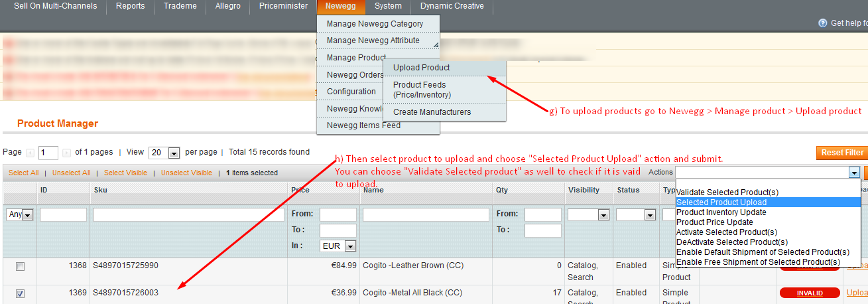The height and width of the screenshot is (304, 868).
Task: Choose Validate Selected Product(s) action
Action: [x=768, y=192]
